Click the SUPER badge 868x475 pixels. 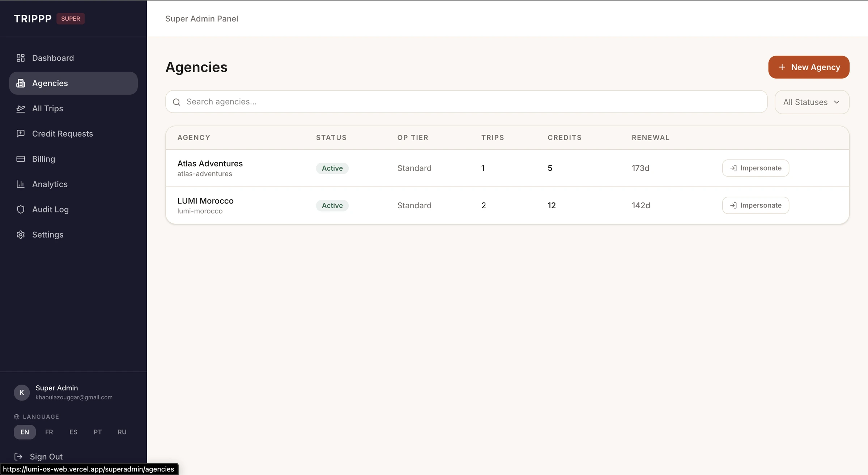tap(71, 18)
